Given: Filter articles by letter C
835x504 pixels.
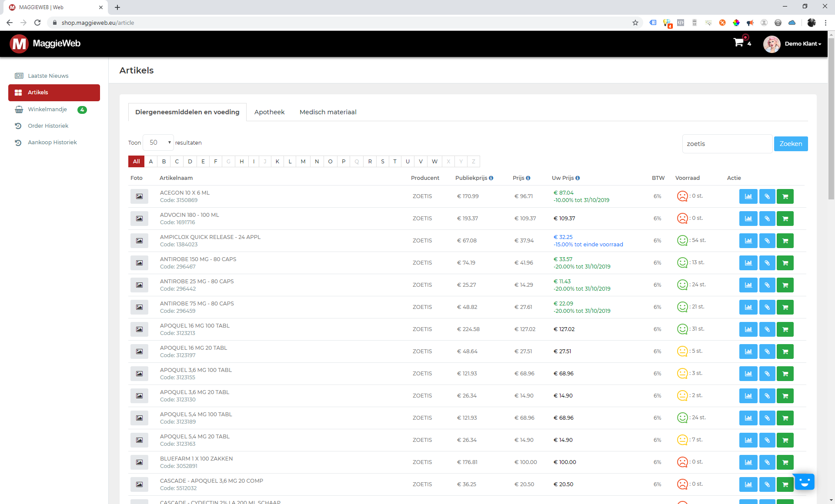Looking at the screenshot, I should point(177,161).
